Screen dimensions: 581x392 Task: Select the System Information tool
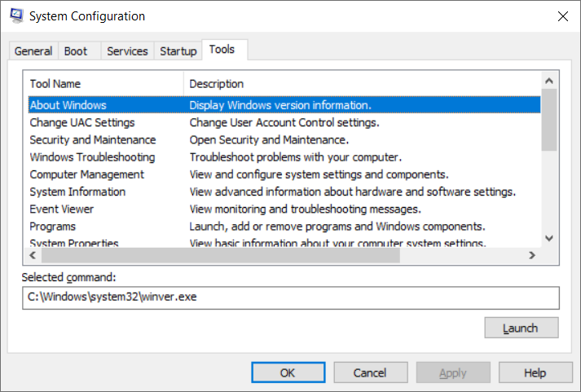284,192
